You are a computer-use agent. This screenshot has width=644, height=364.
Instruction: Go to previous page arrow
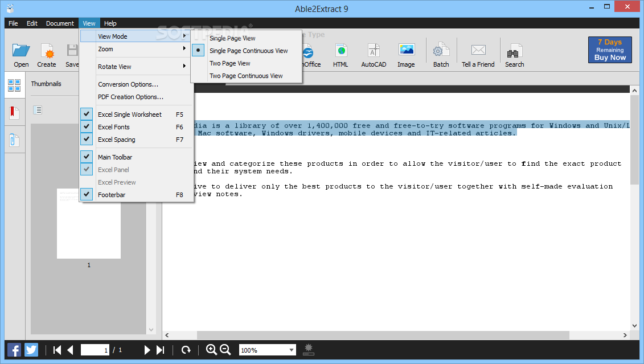[70, 350]
